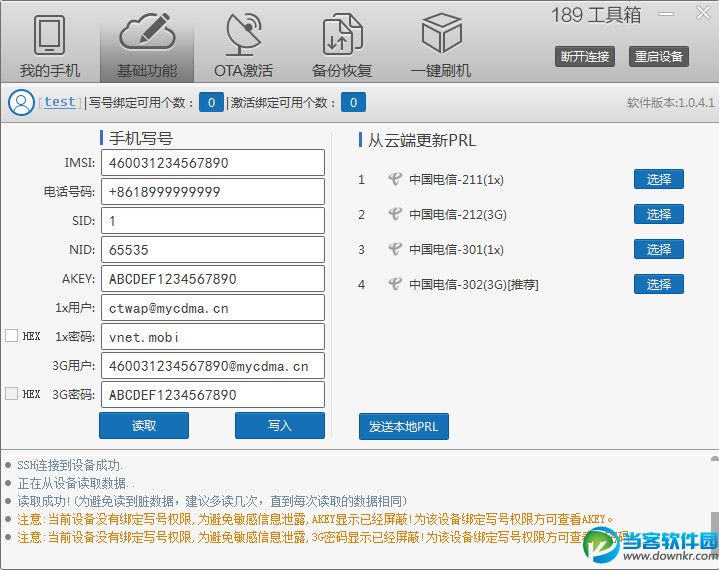The width and height of the screenshot is (719, 570).
Task: Click the telecom logo for 中国电信-211(1x)
Action: tap(395, 179)
